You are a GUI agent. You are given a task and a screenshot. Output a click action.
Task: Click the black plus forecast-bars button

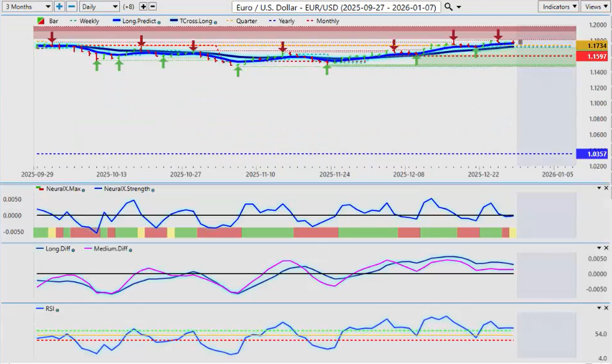(x=143, y=6)
